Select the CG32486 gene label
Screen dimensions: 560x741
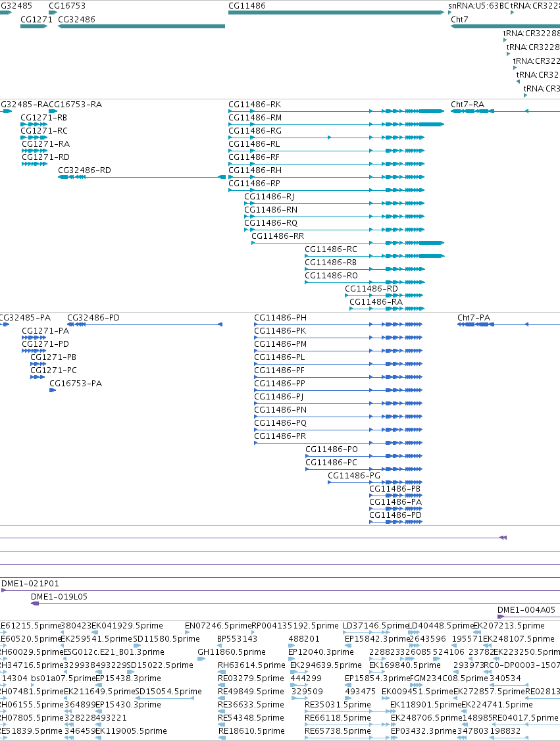[x=76, y=19]
